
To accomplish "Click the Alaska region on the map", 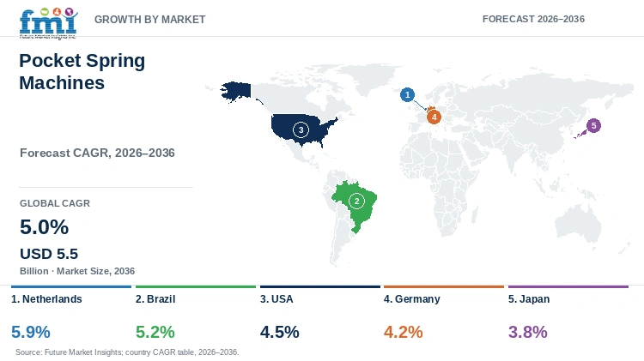I will [236, 91].
